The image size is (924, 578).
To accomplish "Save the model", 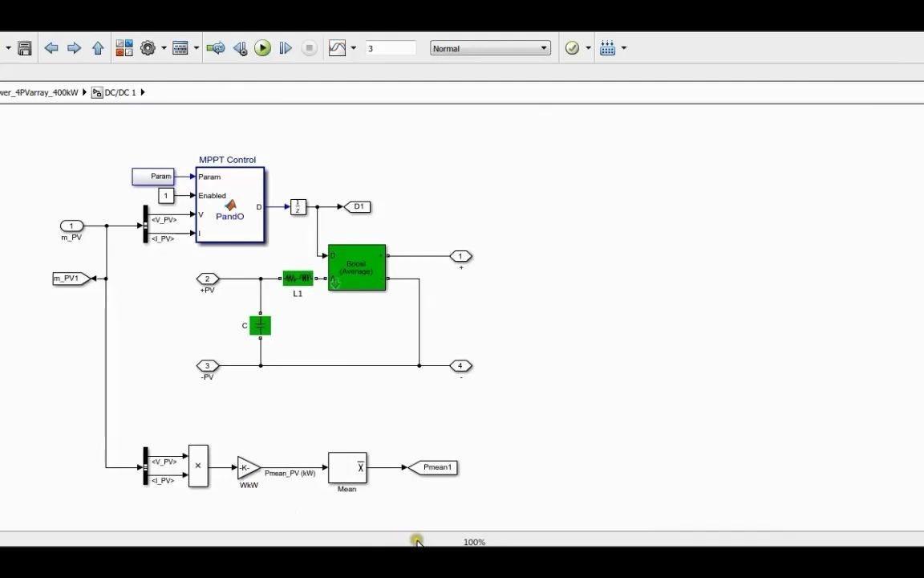I will click(24, 48).
